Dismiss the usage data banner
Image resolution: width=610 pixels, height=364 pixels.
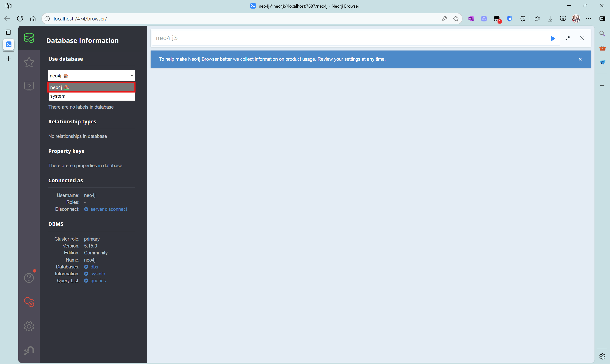pos(580,59)
